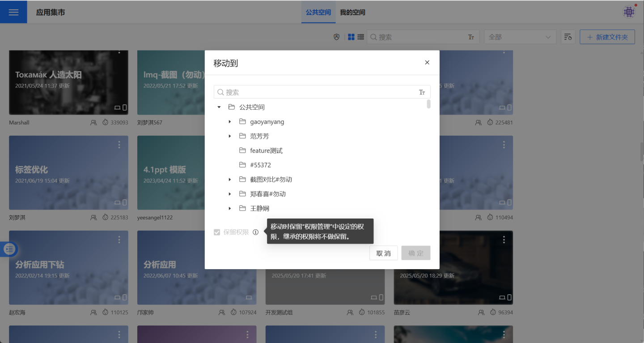Collapse the 公共空间 root folder
The width and height of the screenshot is (644, 343).
click(x=219, y=107)
